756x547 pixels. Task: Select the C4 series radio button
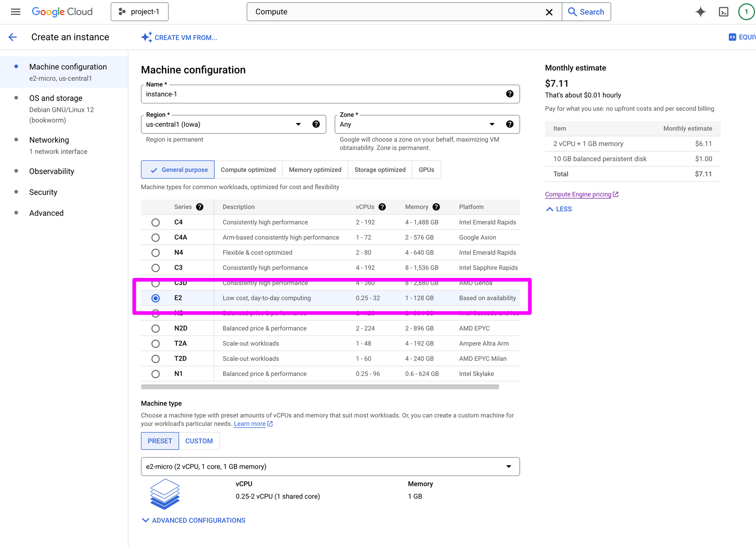(155, 222)
